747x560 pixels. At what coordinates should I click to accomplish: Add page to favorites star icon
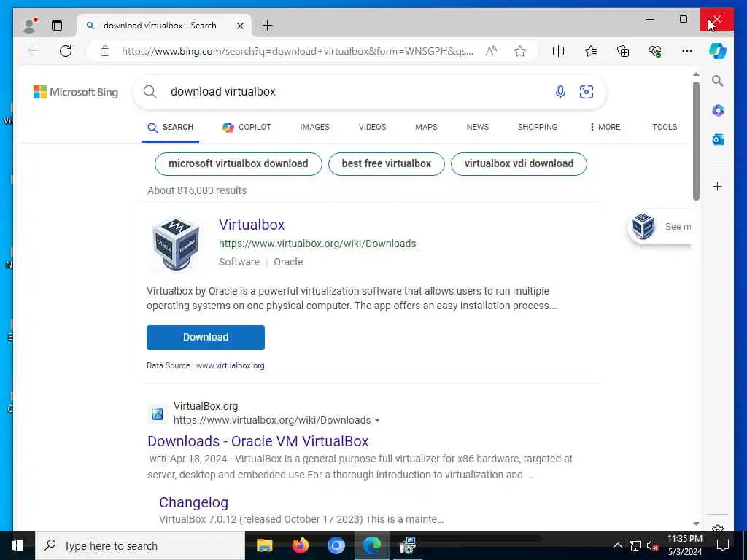519,51
